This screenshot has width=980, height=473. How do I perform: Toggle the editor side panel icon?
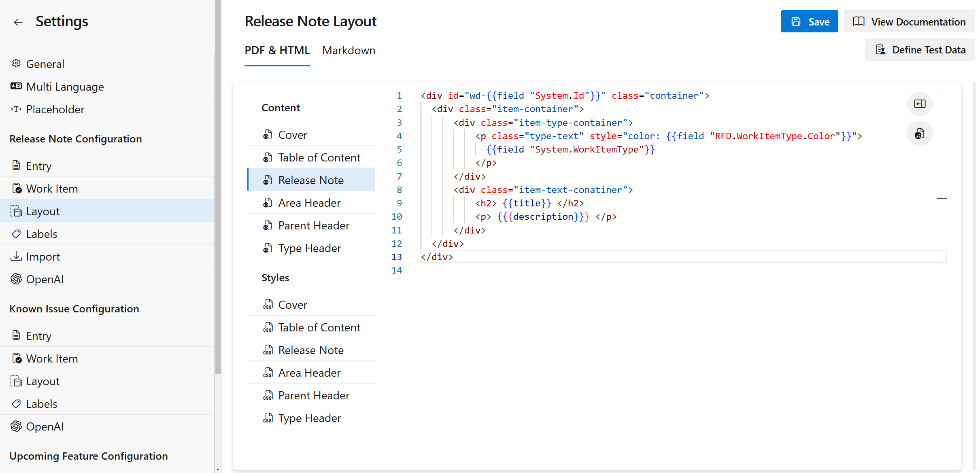tap(919, 104)
